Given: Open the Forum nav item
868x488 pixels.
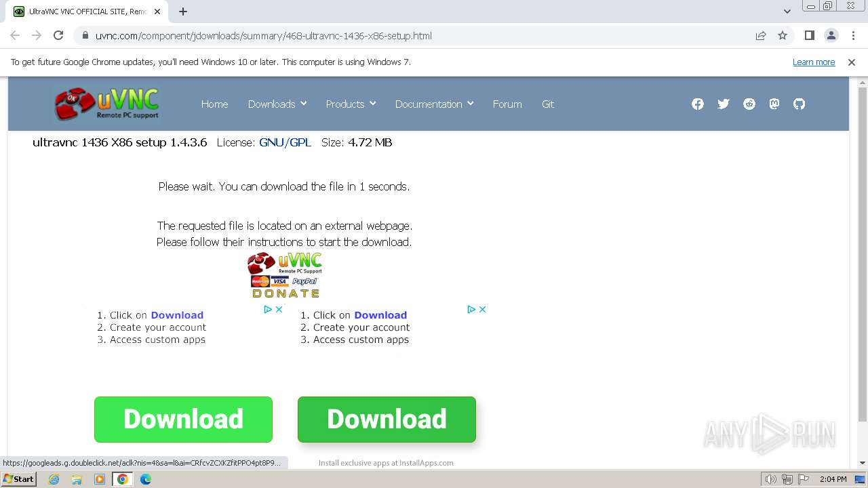Looking at the screenshot, I should coord(507,104).
